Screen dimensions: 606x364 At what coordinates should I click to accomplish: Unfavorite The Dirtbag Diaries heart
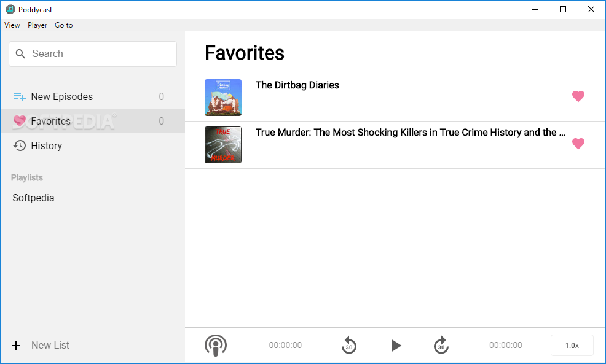[578, 96]
